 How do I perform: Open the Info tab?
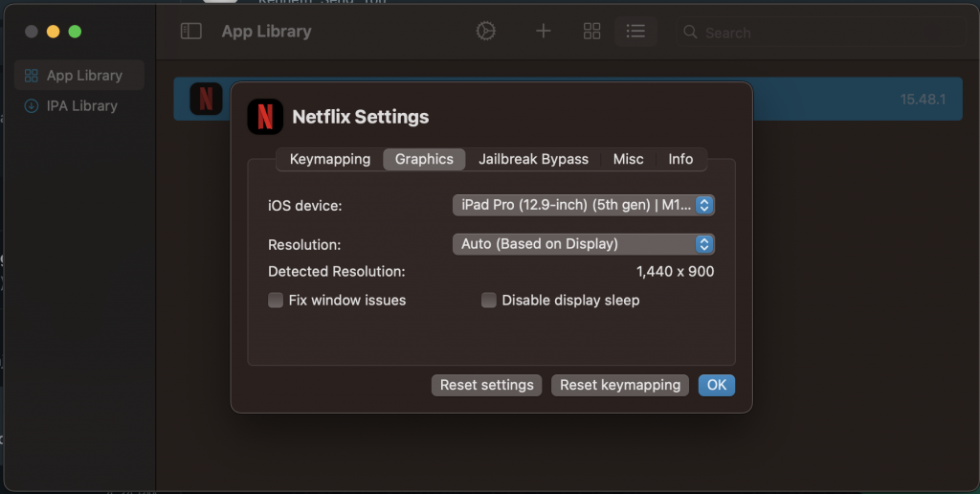[680, 159]
